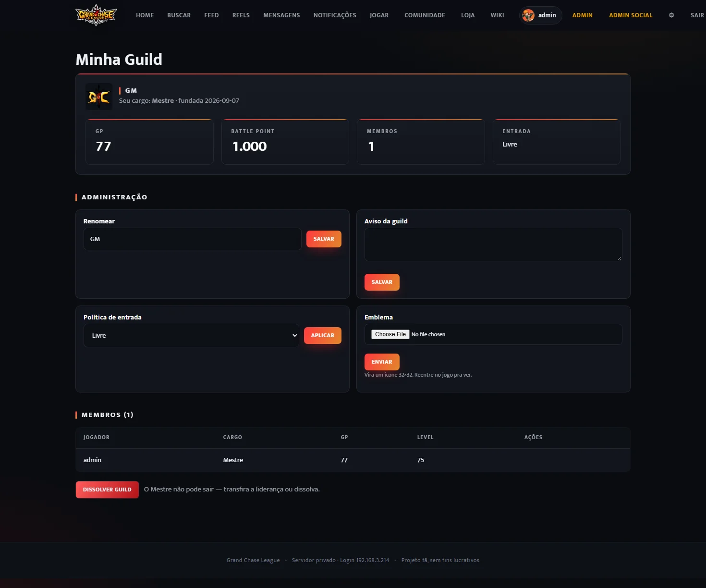Click the DISSOLVER GUILD button
Image resolution: width=706 pixels, height=588 pixels.
coord(107,490)
